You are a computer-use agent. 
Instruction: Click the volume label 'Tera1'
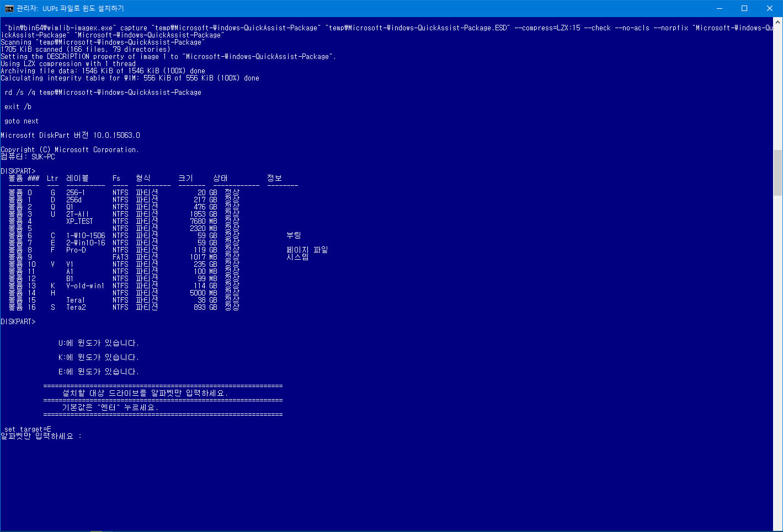(x=76, y=300)
